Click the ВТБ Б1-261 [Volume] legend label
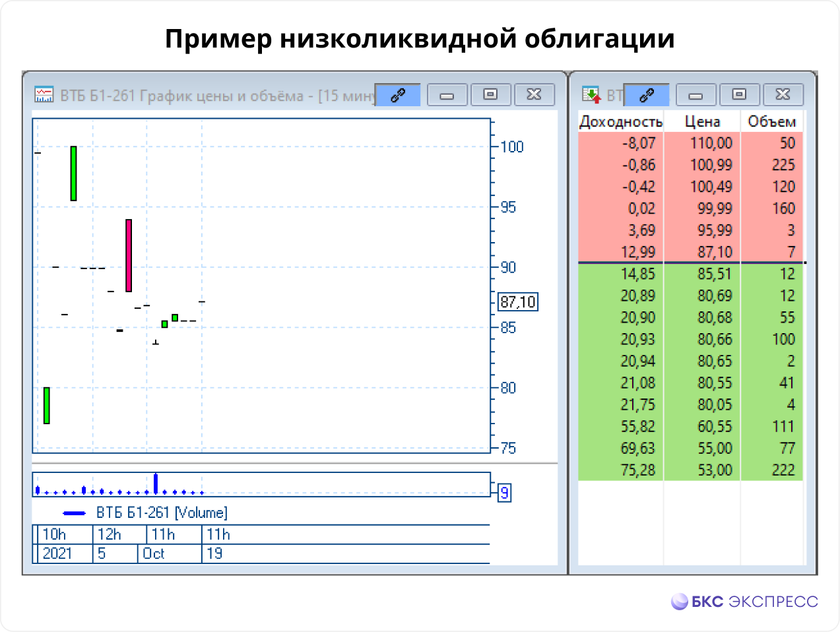 (x=162, y=513)
